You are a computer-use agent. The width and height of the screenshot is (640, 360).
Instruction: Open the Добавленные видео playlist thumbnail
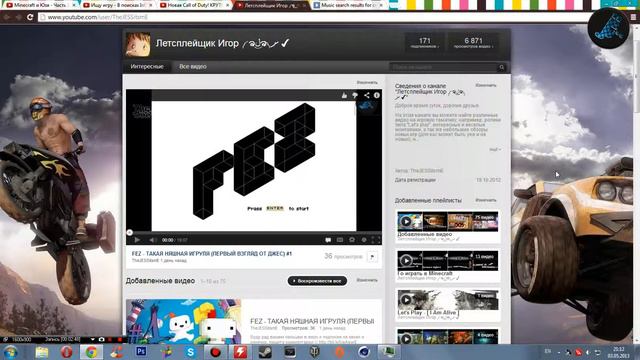pyautogui.click(x=448, y=222)
